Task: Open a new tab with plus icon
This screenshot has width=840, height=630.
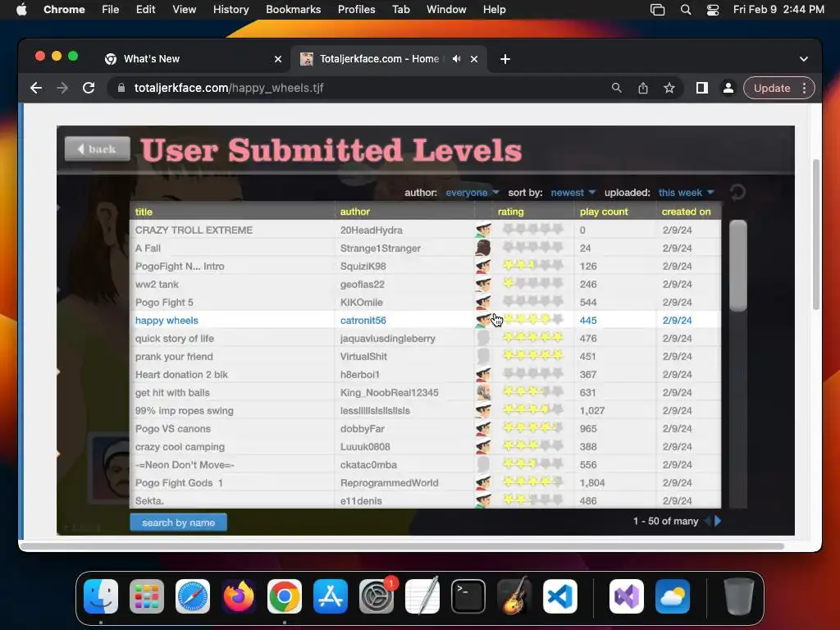Action: (x=505, y=59)
